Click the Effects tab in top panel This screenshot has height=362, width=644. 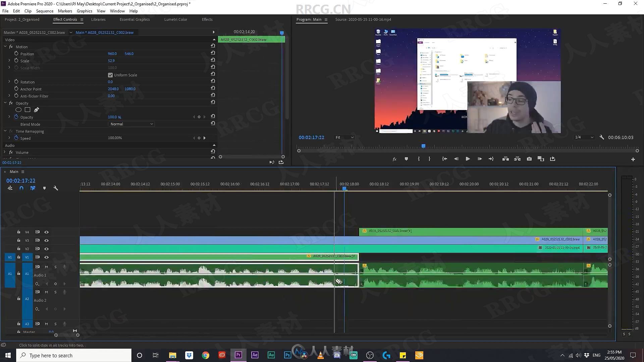(207, 19)
